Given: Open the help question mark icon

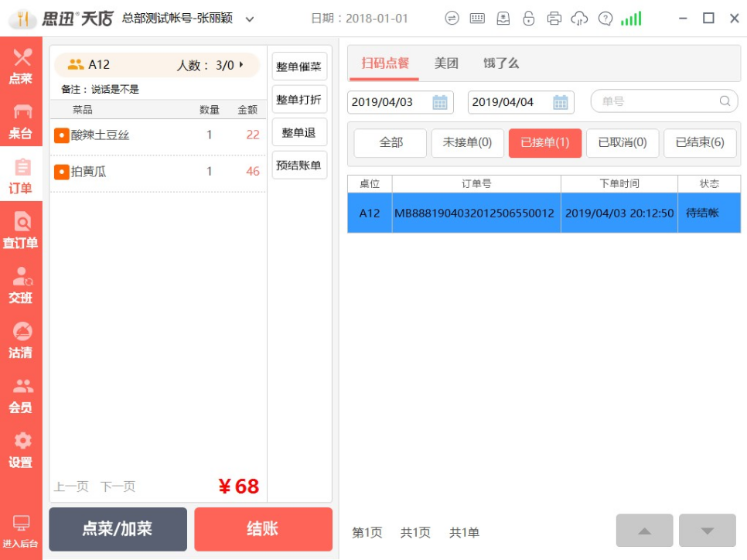Looking at the screenshot, I should coord(605,19).
